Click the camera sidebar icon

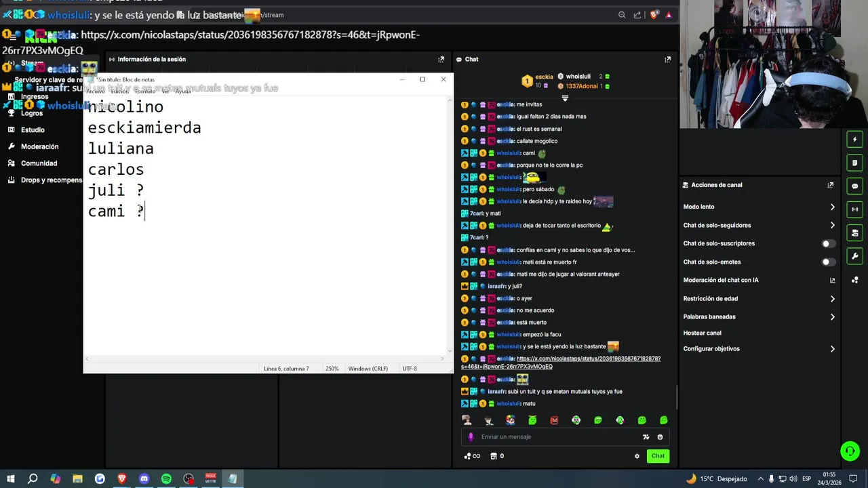(x=854, y=233)
